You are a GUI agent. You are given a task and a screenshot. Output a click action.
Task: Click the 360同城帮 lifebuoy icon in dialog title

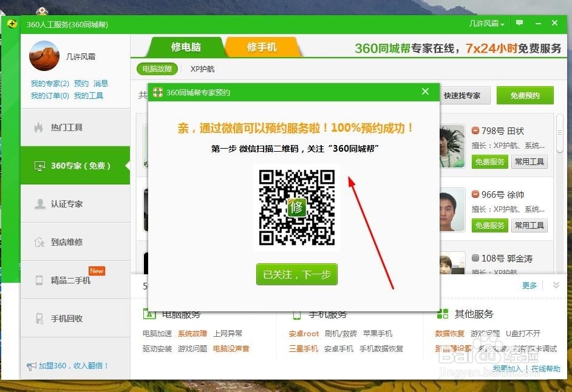(x=158, y=92)
